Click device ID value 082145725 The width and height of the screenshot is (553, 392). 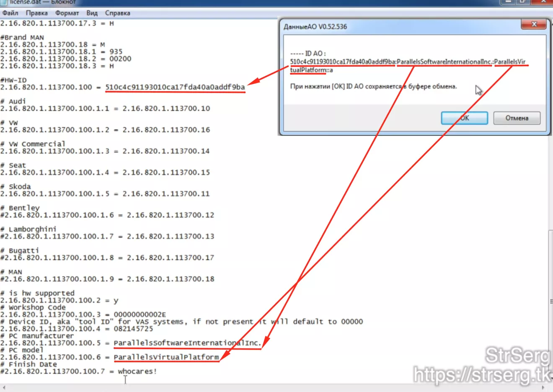pos(133,329)
